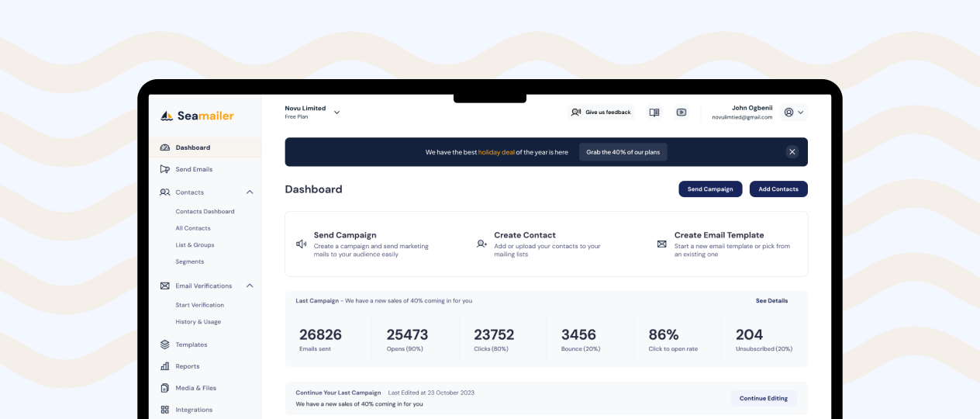Click the novulimtied@gmail.com email text
The height and width of the screenshot is (419, 980).
click(742, 117)
